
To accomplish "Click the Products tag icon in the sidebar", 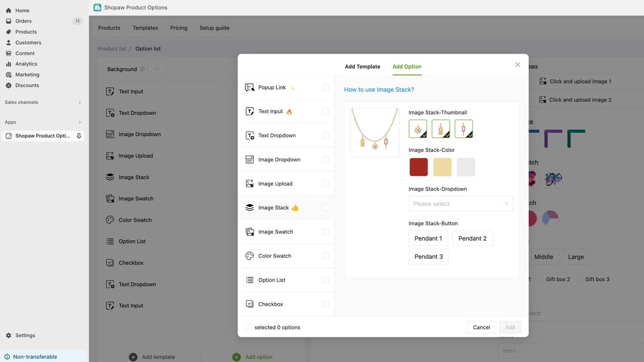I will (9, 32).
